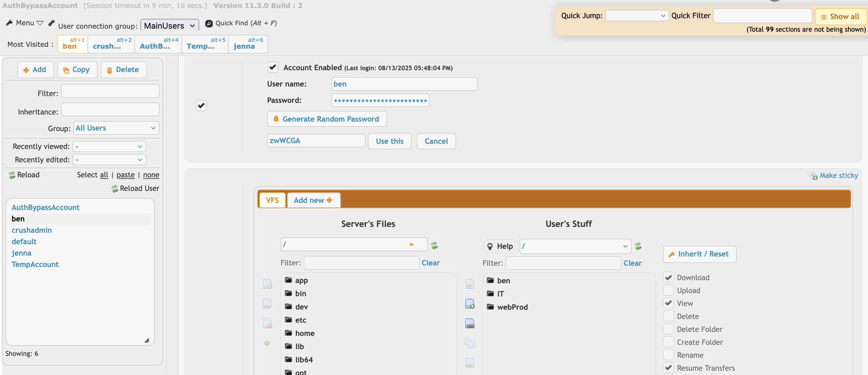Click into the Quick Filter input field
The width and height of the screenshot is (868, 375).
(x=762, y=15)
